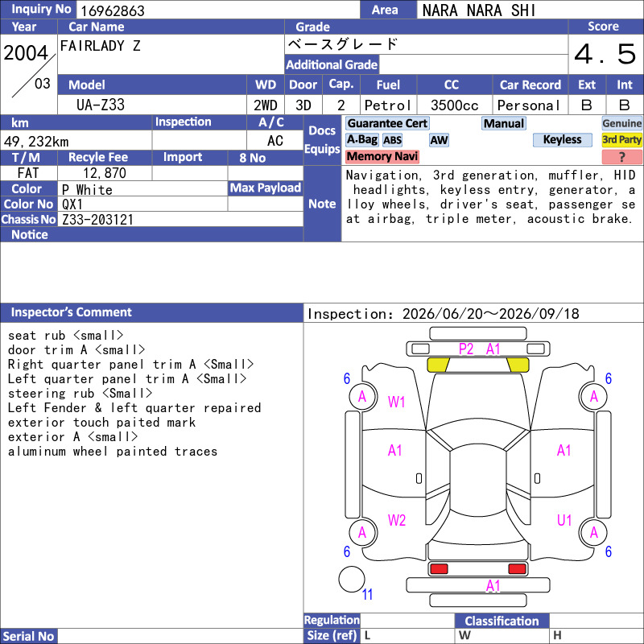The width and height of the screenshot is (644, 644).
Task: Select the Japanese grade text ベースグレード
Action: [x=343, y=44]
